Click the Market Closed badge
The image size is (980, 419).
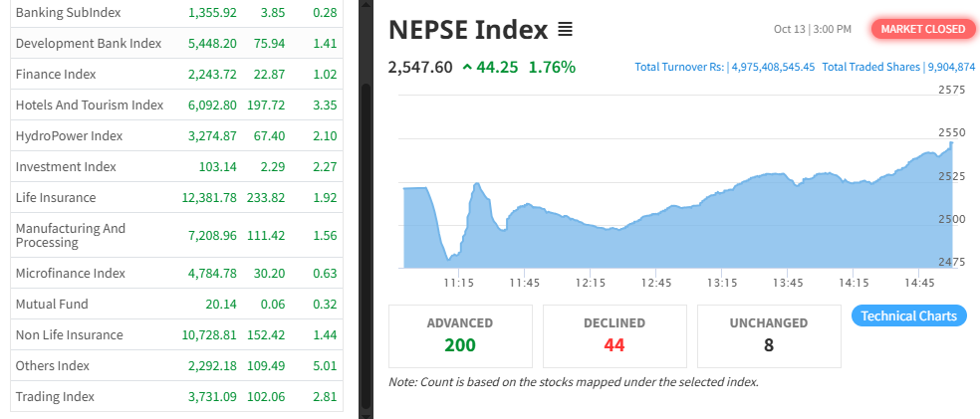(x=922, y=29)
